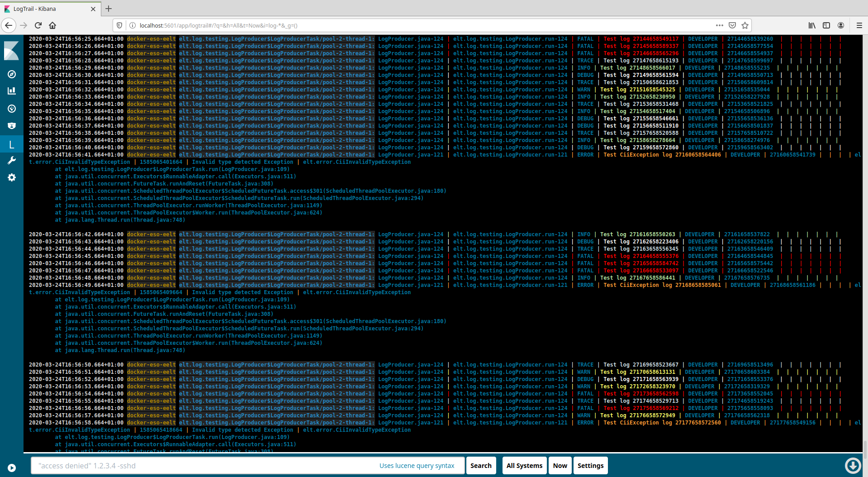Click the Search button
Image resolution: width=868 pixels, height=477 pixels.
(481, 466)
